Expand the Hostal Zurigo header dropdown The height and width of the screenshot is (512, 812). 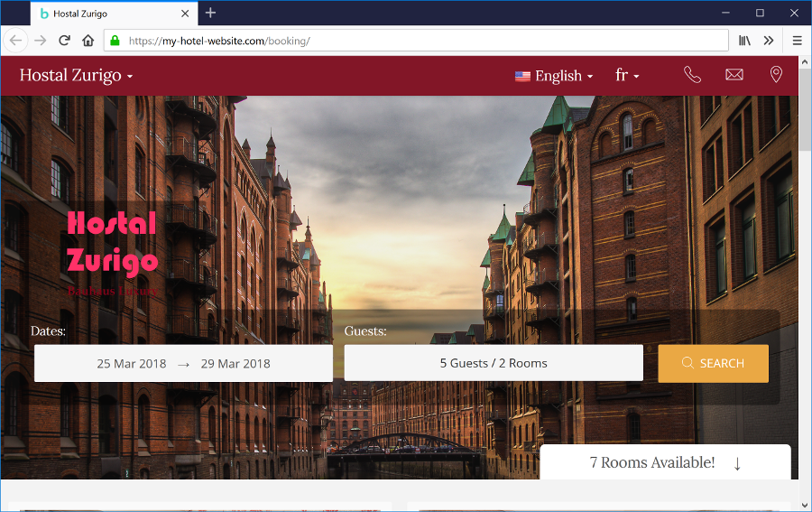(x=76, y=76)
